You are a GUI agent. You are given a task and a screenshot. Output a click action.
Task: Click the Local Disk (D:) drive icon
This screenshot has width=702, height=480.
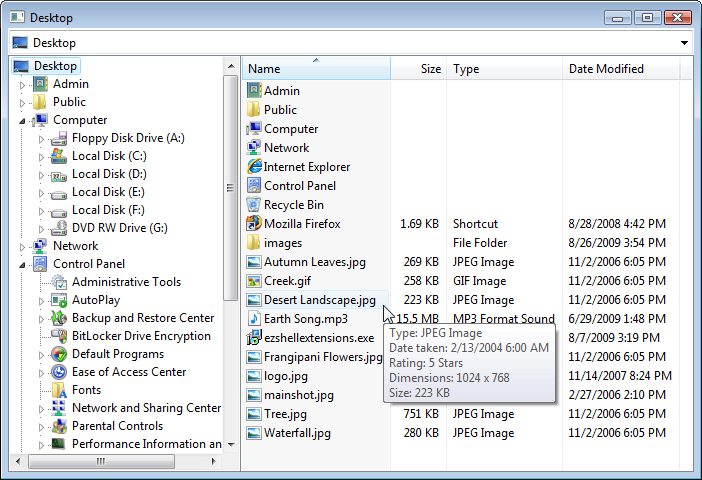point(59,175)
